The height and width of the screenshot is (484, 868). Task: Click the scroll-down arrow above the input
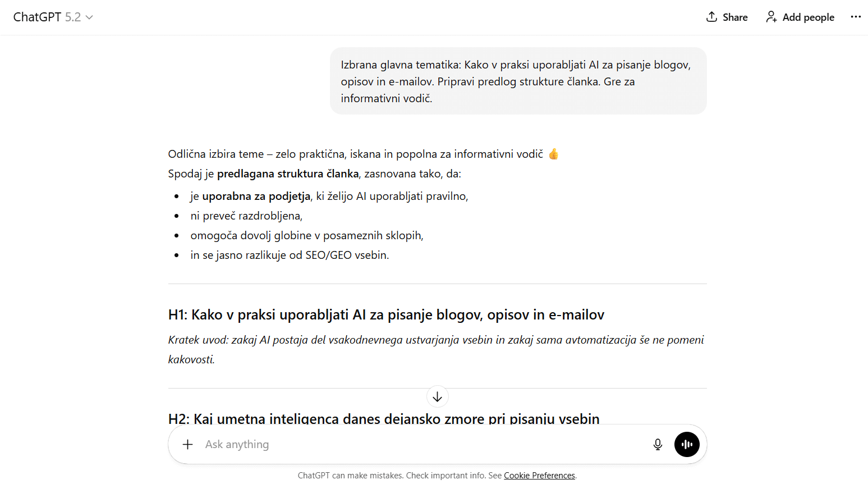click(x=437, y=396)
